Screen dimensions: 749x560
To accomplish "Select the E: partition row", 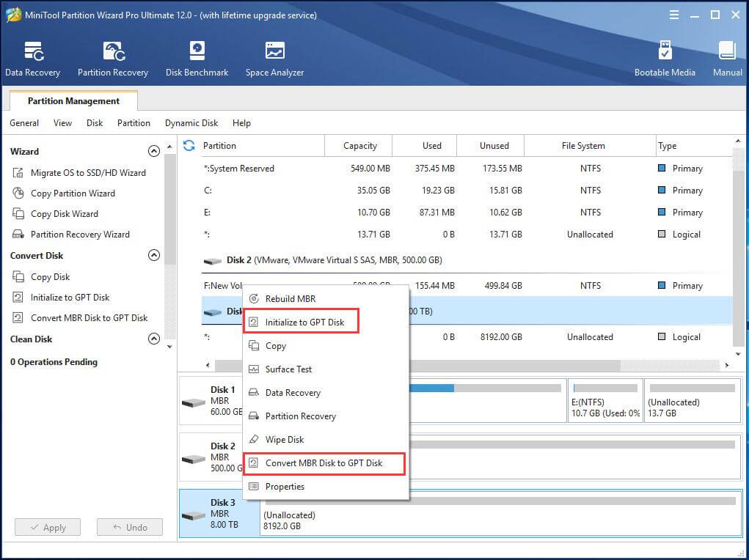I will coord(467,213).
